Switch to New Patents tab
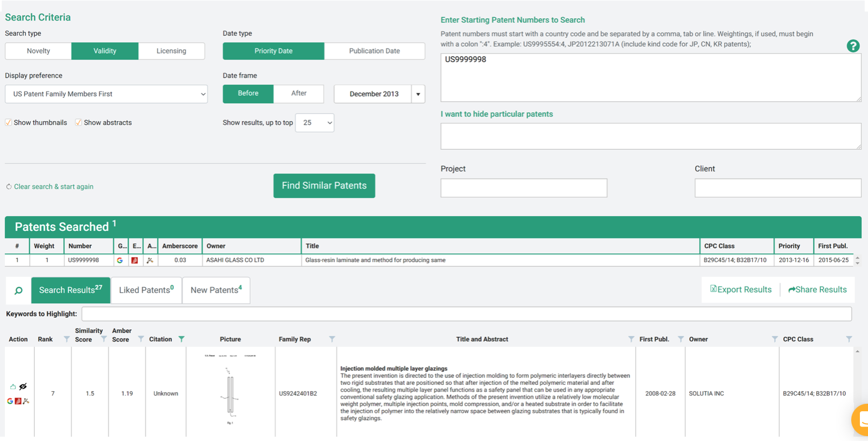868x441 pixels. [216, 290]
